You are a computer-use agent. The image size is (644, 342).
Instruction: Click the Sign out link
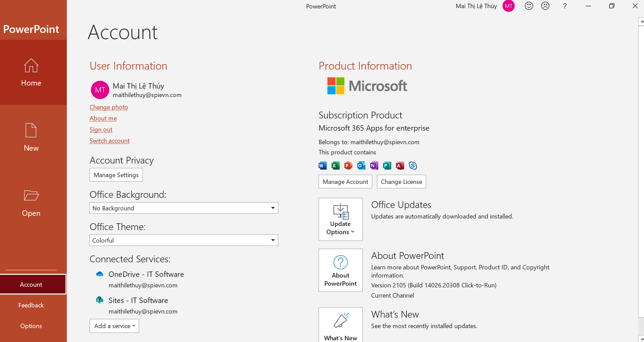[x=101, y=130]
